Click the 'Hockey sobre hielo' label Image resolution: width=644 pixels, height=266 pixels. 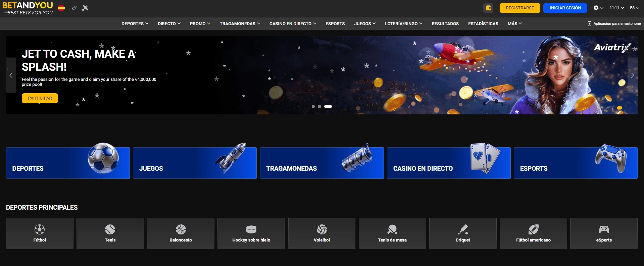pyautogui.click(x=251, y=240)
